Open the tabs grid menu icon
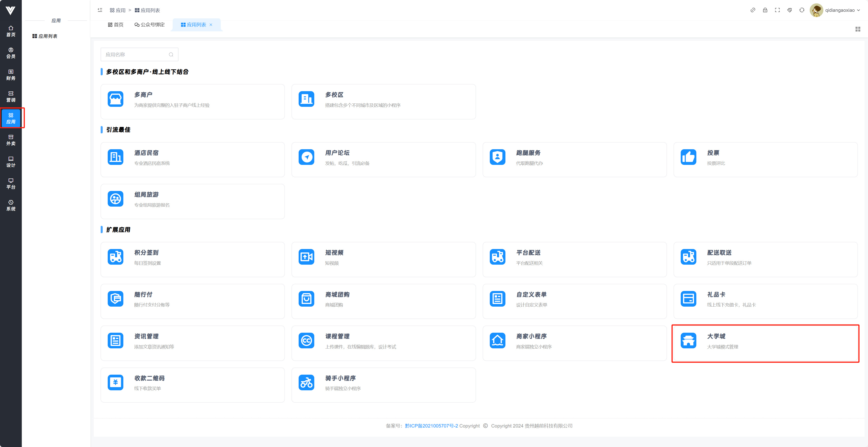Screen dimensions: 868x447 click(x=858, y=29)
